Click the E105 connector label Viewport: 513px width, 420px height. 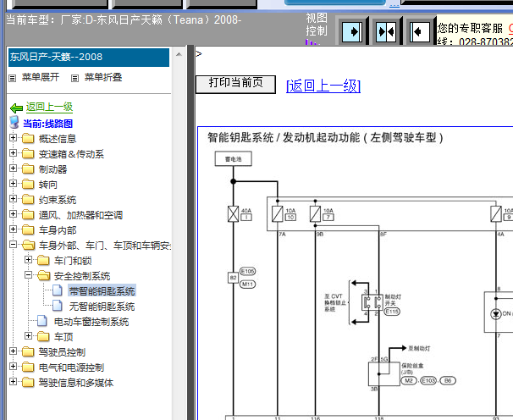click(248, 271)
